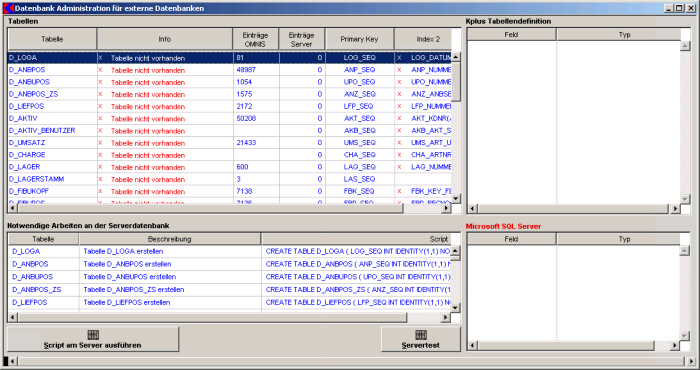Click the red X icon in D_ANBPOS Info cell

tap(100, 70)
